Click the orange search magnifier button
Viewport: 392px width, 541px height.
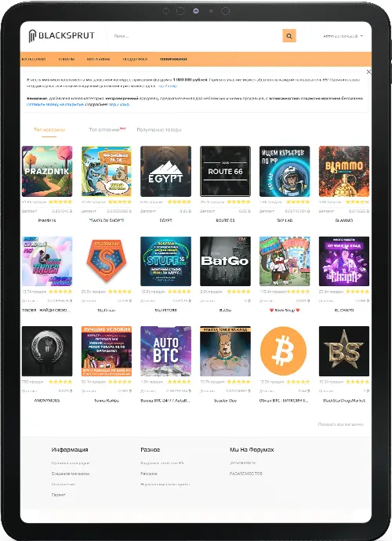[289, 36]
